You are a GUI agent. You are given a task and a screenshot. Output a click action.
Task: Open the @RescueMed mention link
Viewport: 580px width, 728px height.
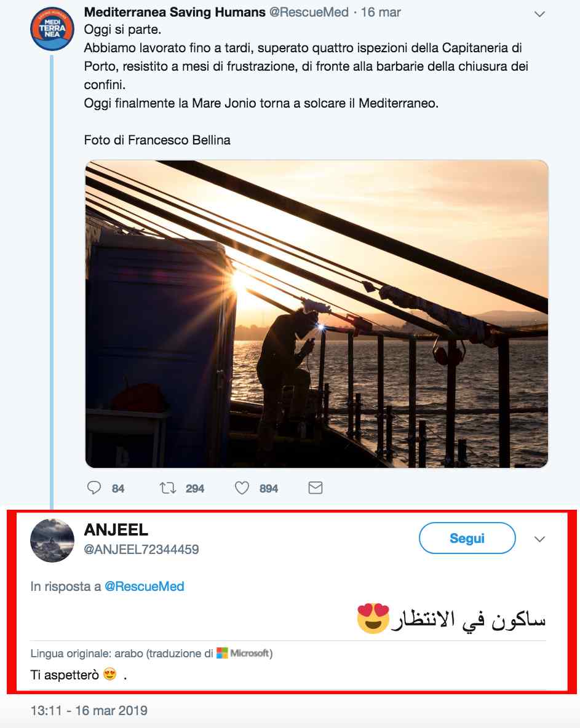click(144, 587)
